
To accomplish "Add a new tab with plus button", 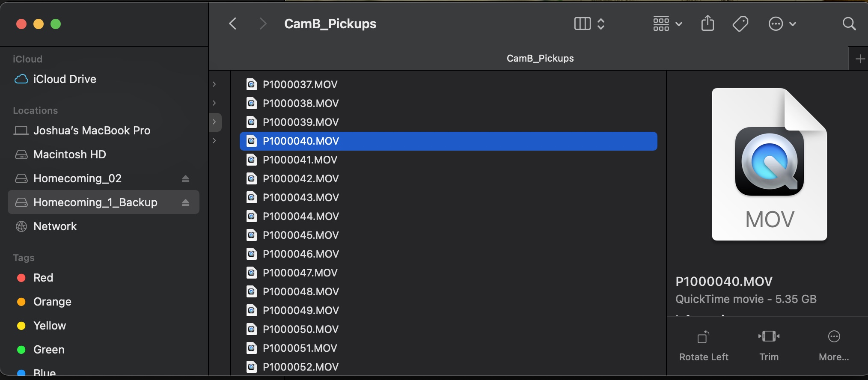I will click(859, 59).
